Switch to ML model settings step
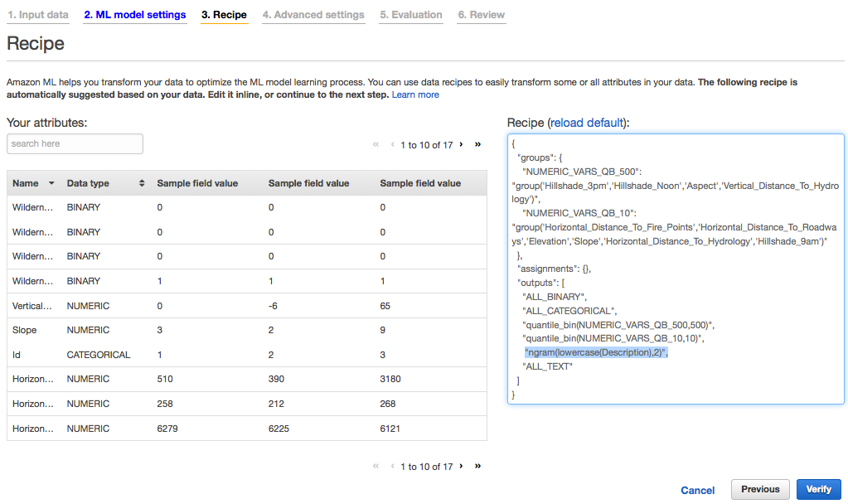The height and width of the screenshot is (504, 848). (134, 15)
